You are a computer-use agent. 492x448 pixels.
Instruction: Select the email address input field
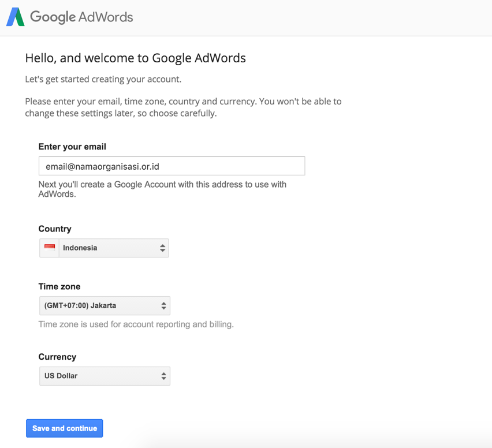pyautogui.click(x=172, y=166)
